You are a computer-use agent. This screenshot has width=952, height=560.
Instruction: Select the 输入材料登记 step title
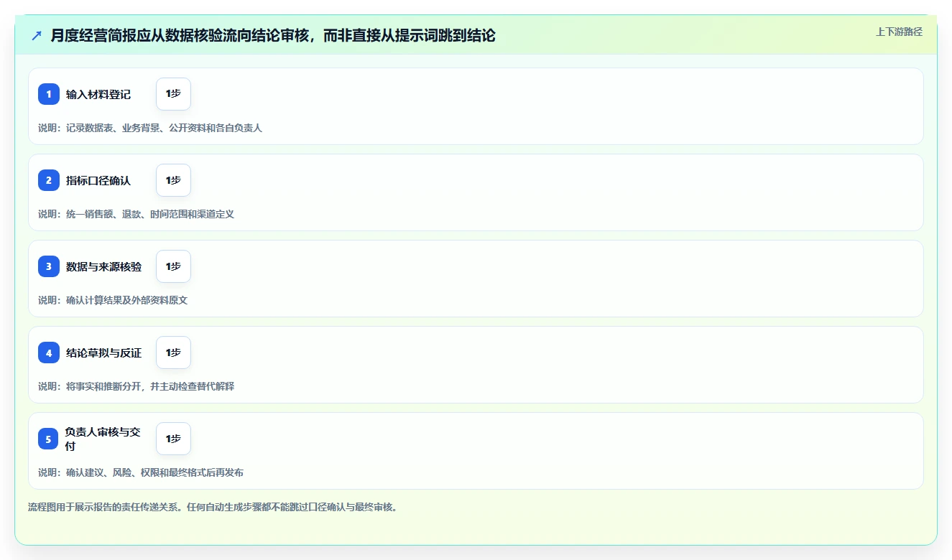click(x=98, y=94)
